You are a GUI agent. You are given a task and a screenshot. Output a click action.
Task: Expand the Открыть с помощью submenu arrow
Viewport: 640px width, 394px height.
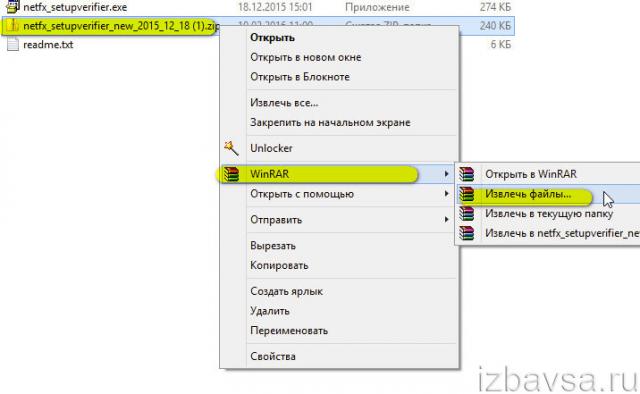[447, 194]
